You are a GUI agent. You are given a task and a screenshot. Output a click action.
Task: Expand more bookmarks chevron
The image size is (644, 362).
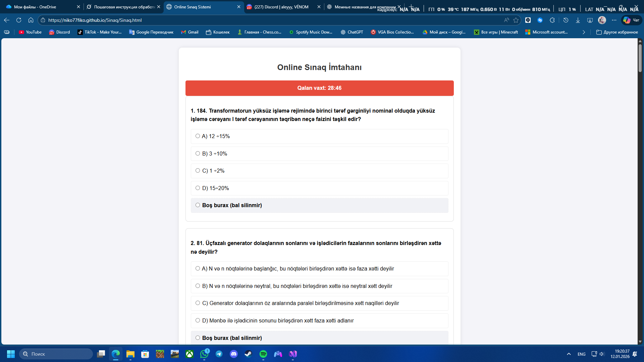click(584, 32)
